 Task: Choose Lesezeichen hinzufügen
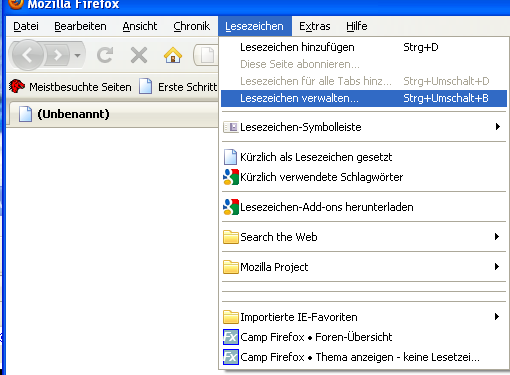(x=364, y=47)
